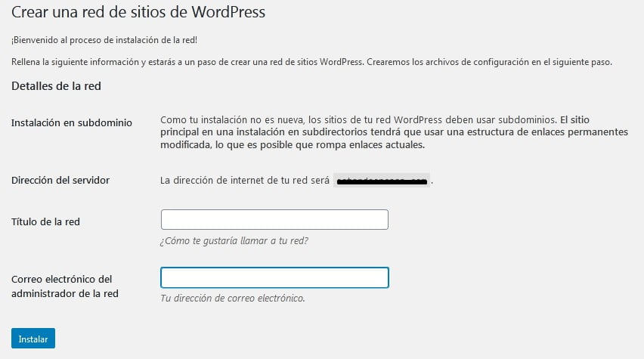Click the paragraph starting 'Como tu instalación no es nueva'
Viewport: 644px width, 359px height.
(395, 132)
